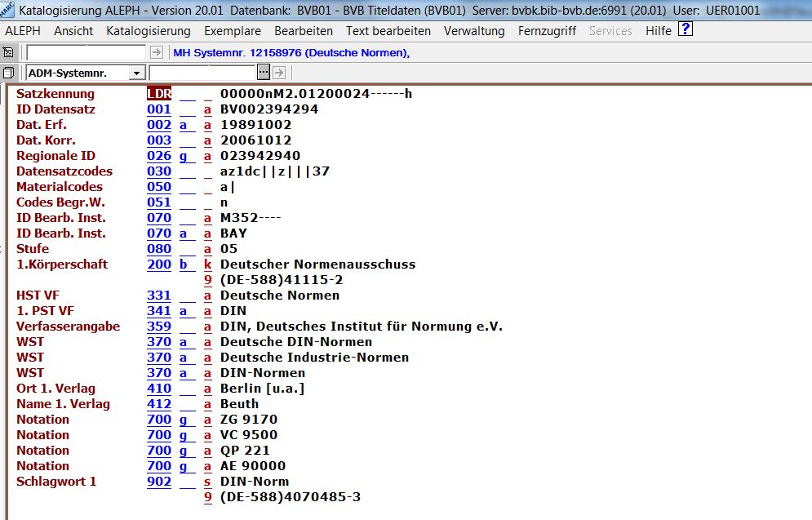Click field tag 200 for 1.Körperschaft
Viewport: 812px width, 520px height.
point(158,264)
